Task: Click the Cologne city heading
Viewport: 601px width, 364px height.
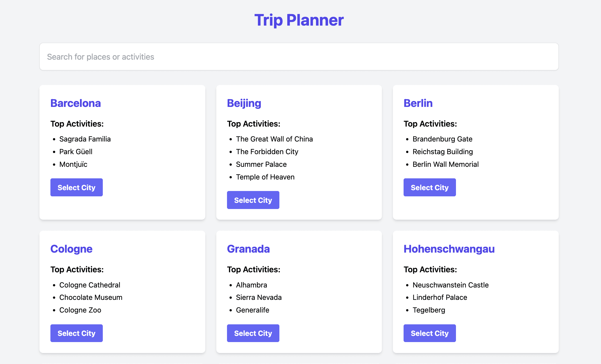Action: tap(71, 249)
